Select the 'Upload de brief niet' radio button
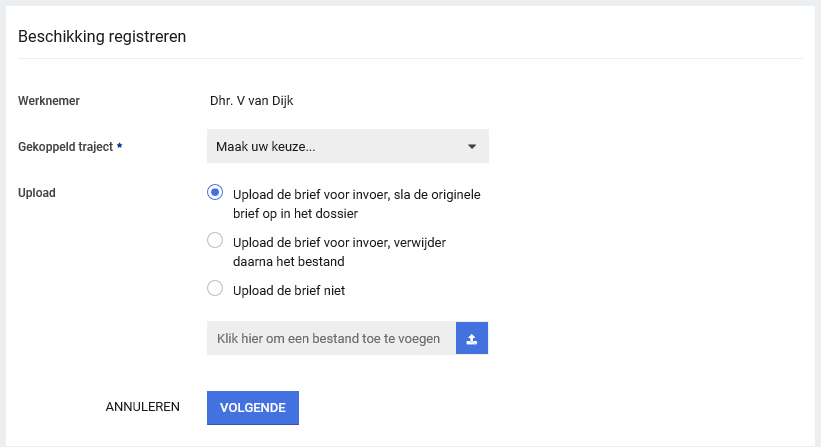 click(214, 289)
